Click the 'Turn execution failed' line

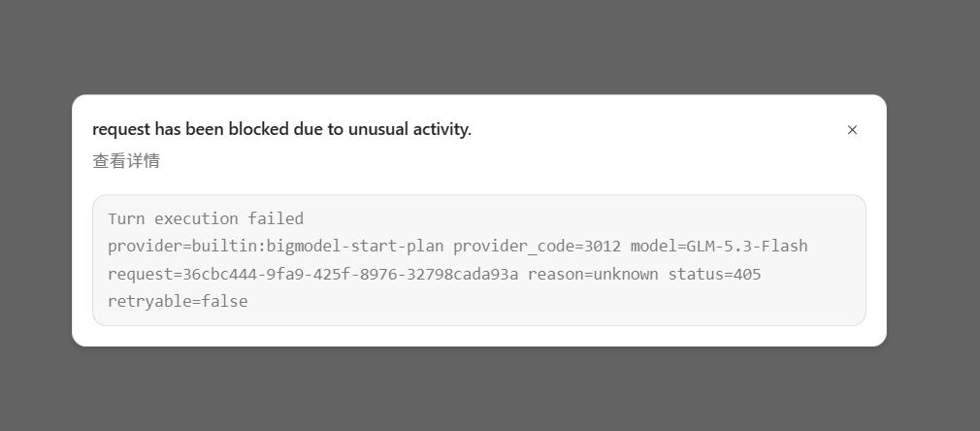pos(206,219)
